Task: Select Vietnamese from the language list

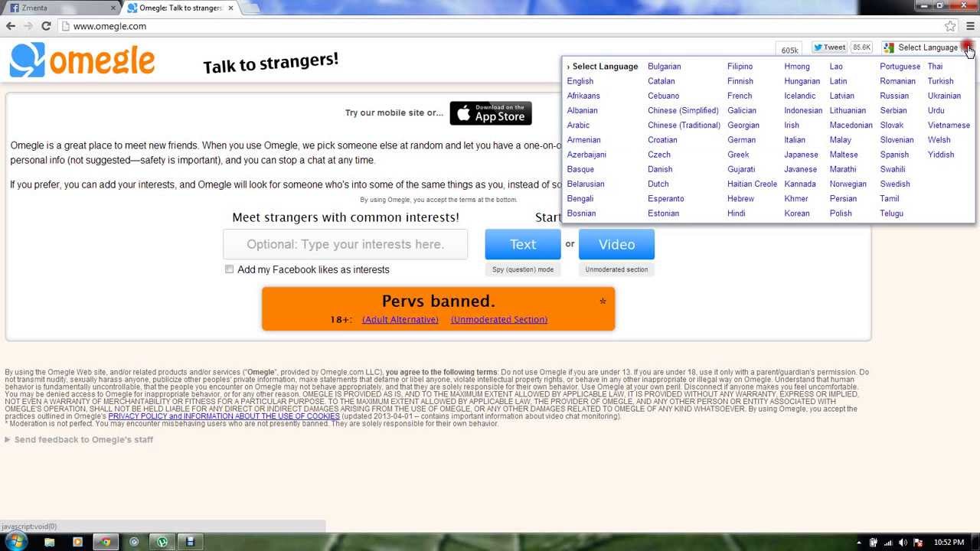Action: [949, 126]
